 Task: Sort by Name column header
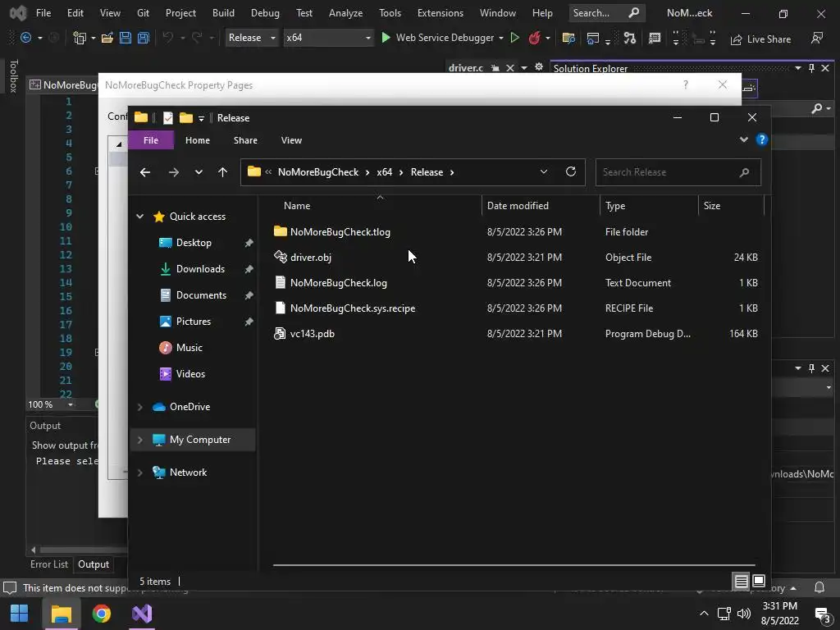tap(297, 206)
